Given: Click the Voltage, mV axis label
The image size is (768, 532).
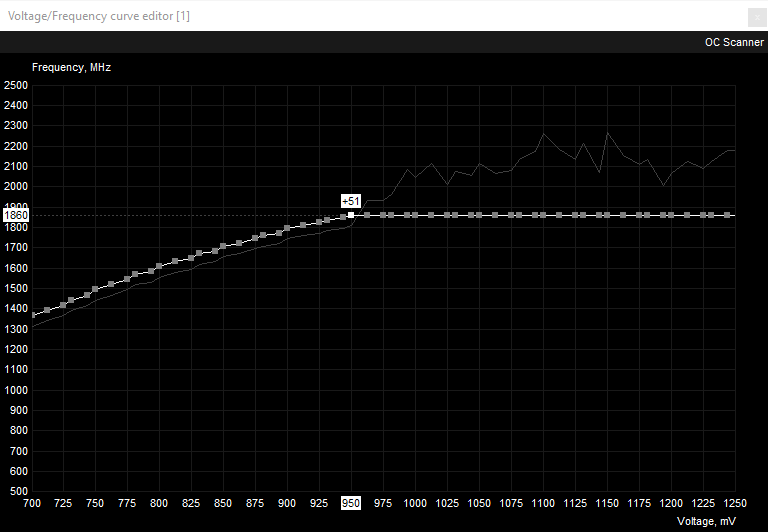Looking at the screenshot, I should tap(706, 521).
